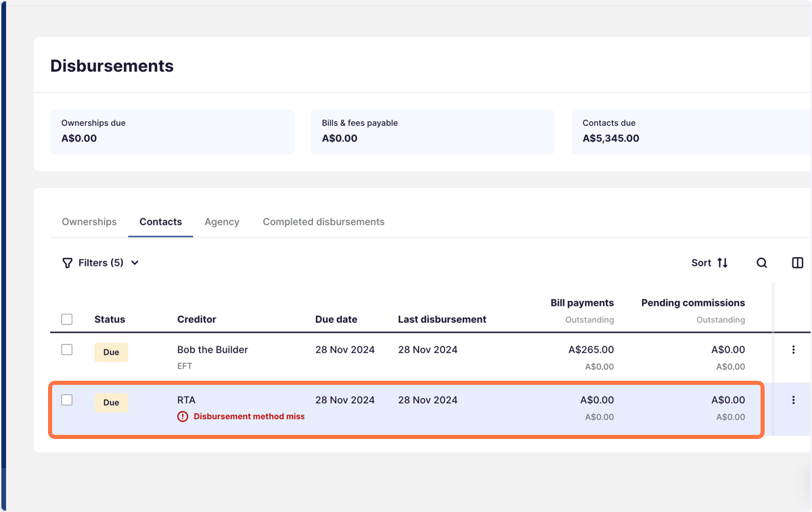Click the red warning icon in RTA row

point(183,417)
